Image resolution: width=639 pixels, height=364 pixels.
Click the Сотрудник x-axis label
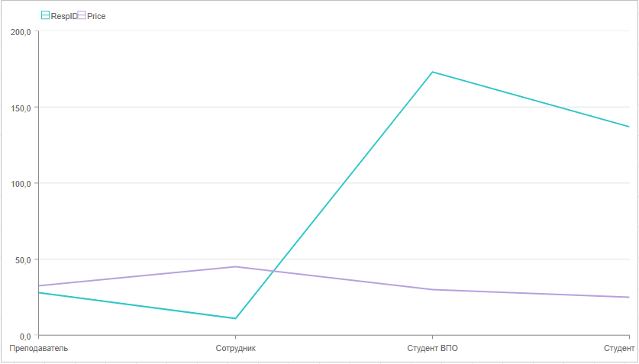click(235, 349)
